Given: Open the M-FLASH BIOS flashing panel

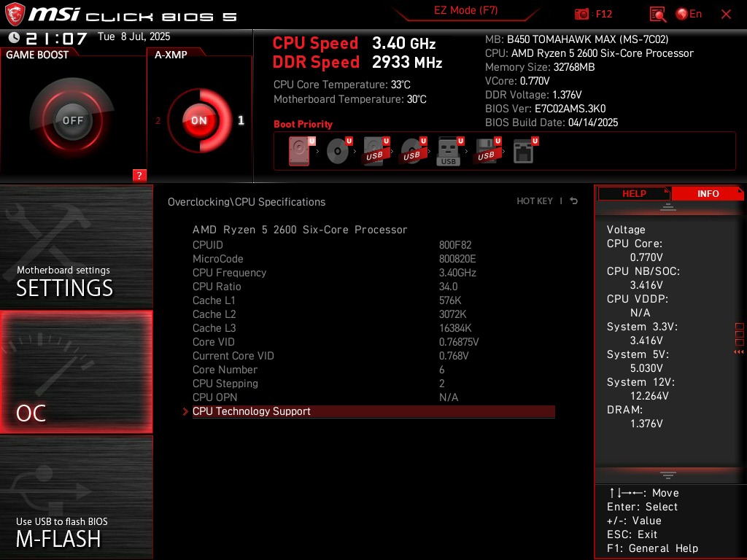Looking at the screenshot, I should [76, 497].
